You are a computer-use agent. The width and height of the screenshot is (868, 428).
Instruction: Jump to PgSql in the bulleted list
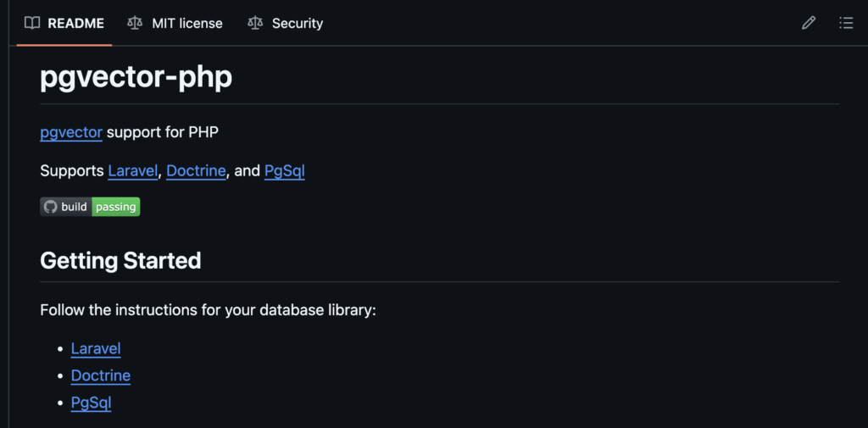[91, 403]
